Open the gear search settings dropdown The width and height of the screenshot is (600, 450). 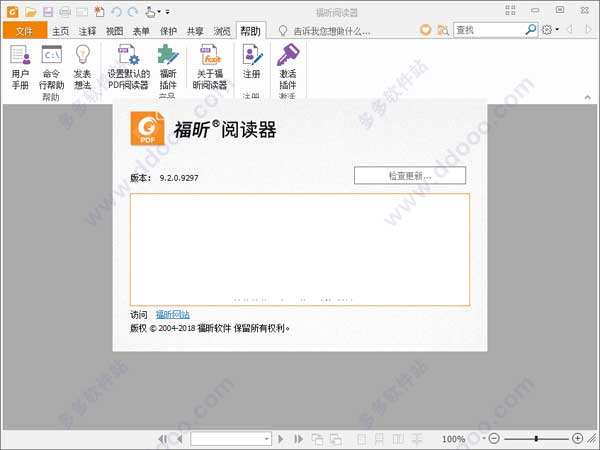[x=550, y=30]
